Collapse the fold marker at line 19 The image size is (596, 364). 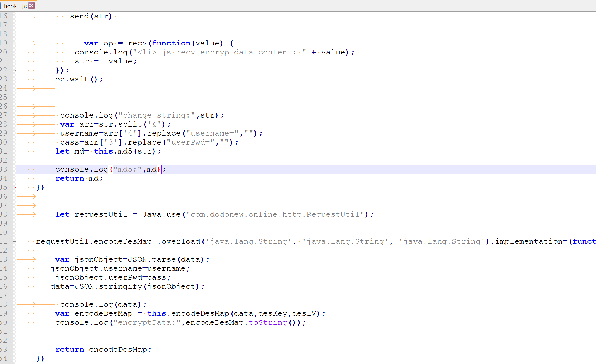point(15,43)
